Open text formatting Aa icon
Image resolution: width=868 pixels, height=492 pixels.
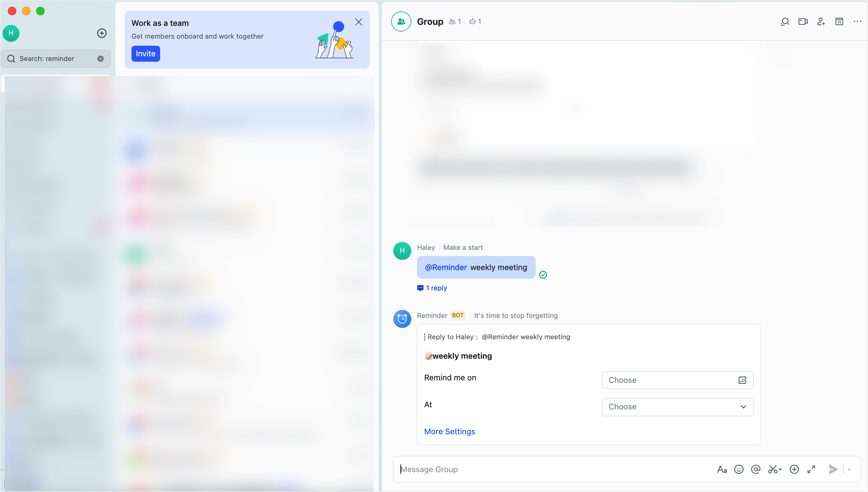[x=722, y=469]
